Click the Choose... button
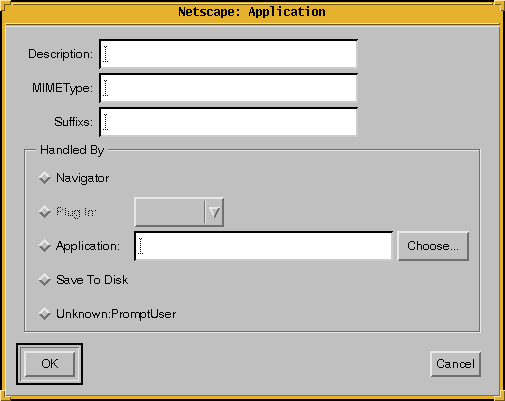Screen dimensions: 505x401 click(433, 246)
